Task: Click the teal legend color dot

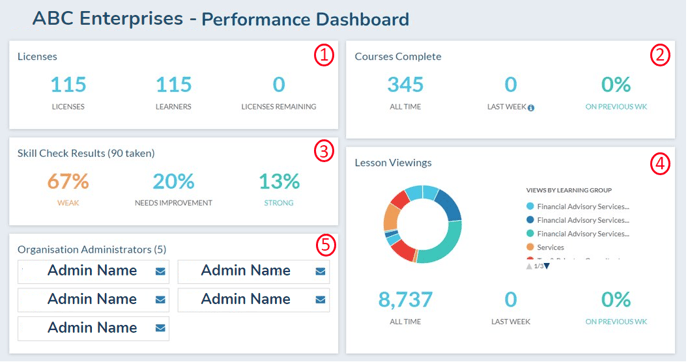Action: (x=530, y=234)
